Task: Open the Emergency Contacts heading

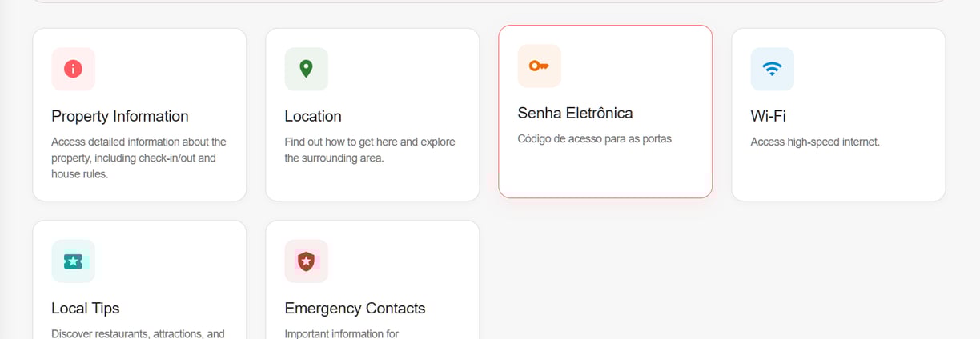Action: (x=355, y=308)
